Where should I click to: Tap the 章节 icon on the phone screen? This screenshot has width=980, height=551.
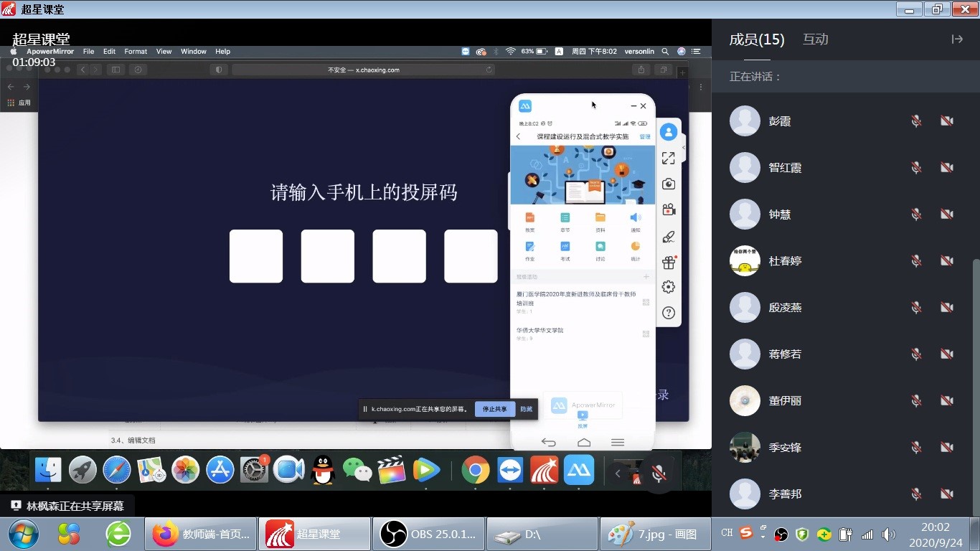[x=565, y=217]
